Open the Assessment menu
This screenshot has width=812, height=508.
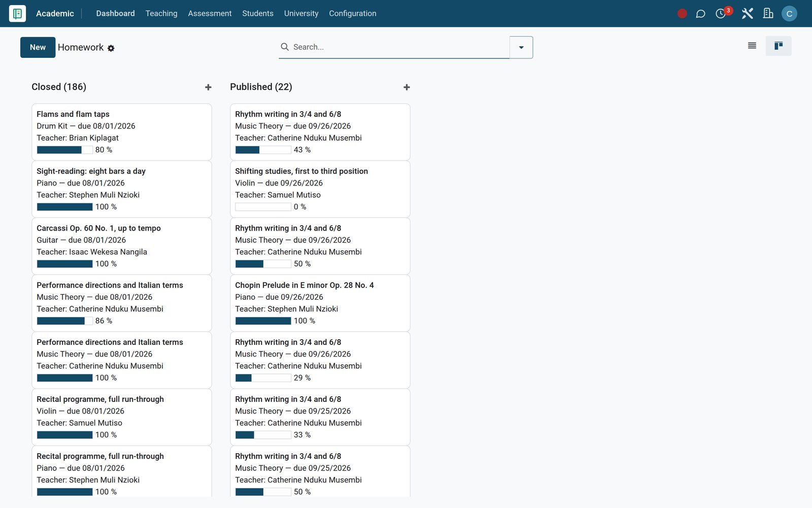(210, 14)
